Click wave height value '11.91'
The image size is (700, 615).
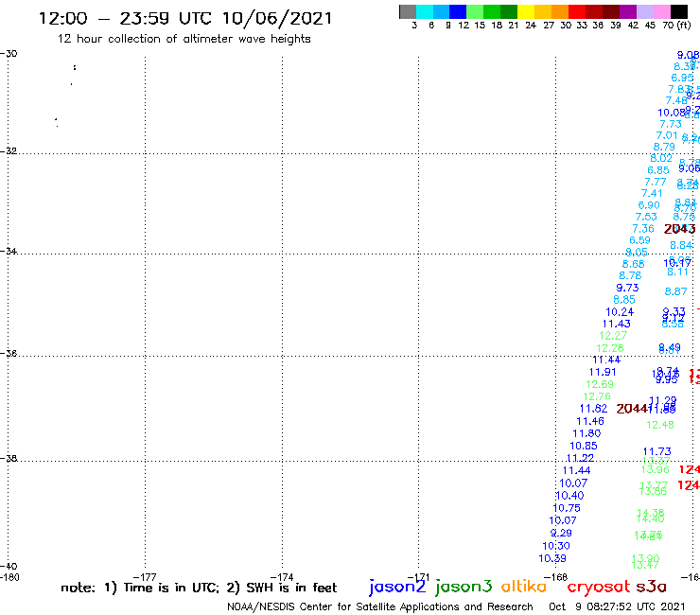point(603,372)
